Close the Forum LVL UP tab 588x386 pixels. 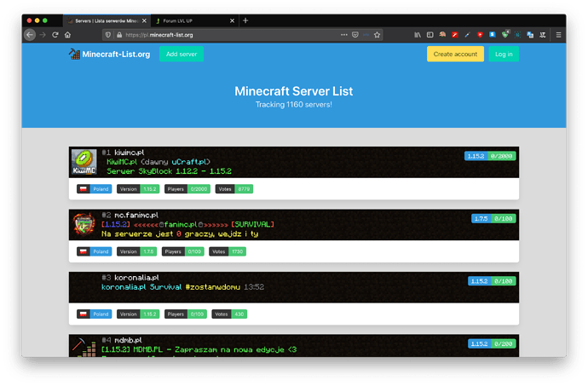232,21
